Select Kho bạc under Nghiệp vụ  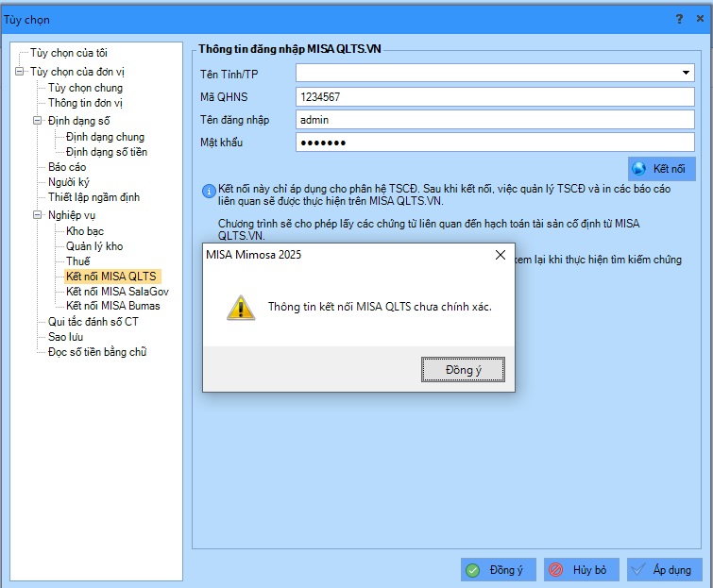[x=85, y=231]
